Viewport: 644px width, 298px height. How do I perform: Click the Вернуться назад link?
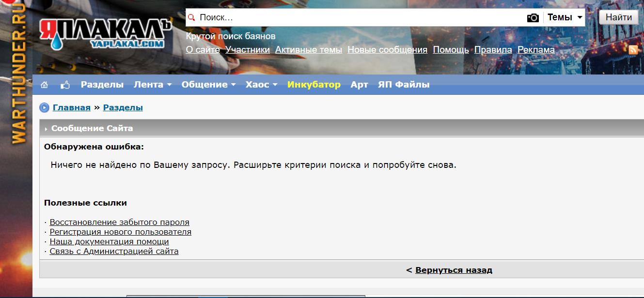click(454, 270)
